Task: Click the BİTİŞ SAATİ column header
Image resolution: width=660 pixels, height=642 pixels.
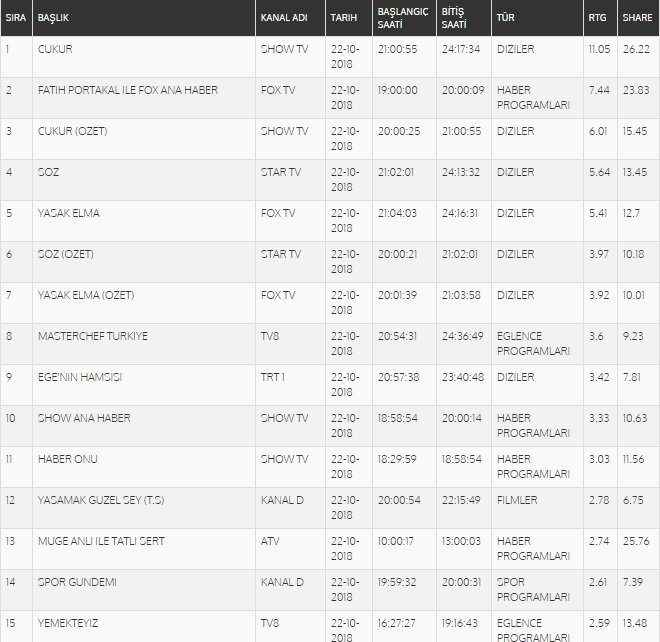Action: pyautogui.click(x=452, y=19)
